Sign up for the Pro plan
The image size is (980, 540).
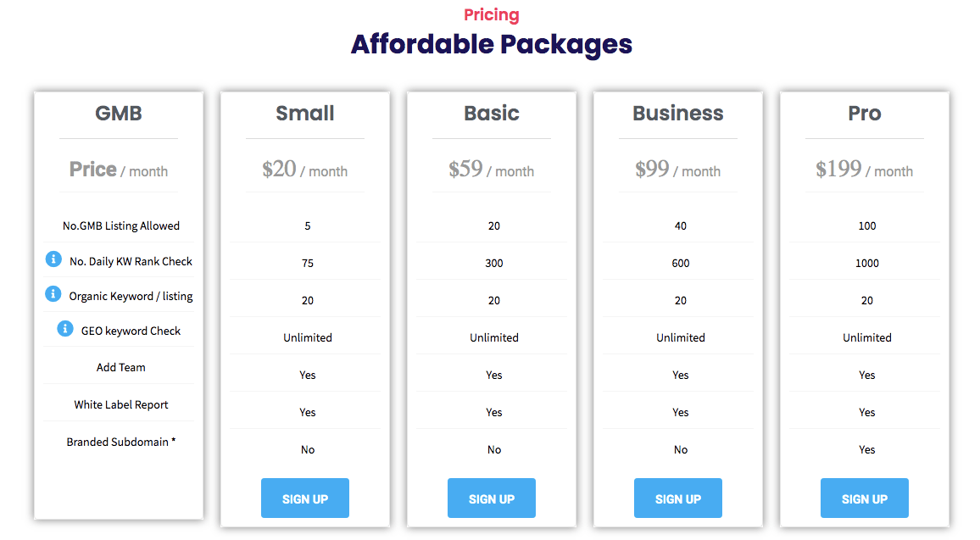864,498
